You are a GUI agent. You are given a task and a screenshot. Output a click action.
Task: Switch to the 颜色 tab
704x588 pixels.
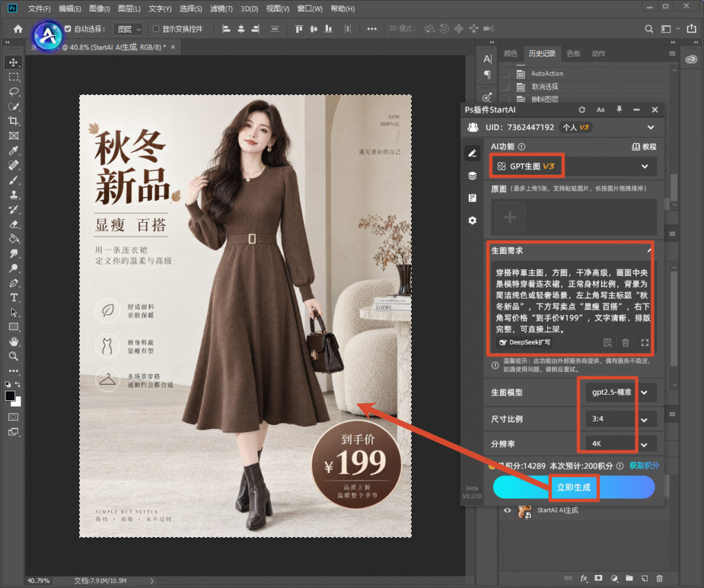[x=511, y=54]
